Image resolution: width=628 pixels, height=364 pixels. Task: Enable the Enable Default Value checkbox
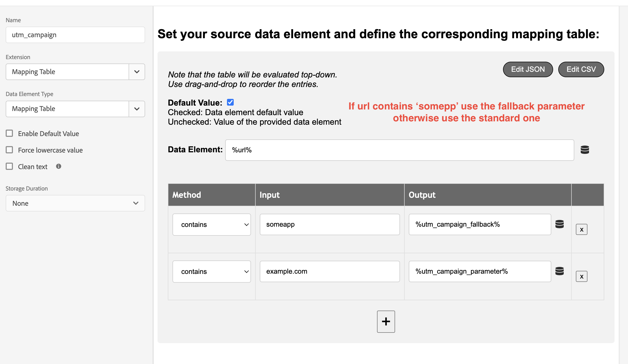pos(9,133)
